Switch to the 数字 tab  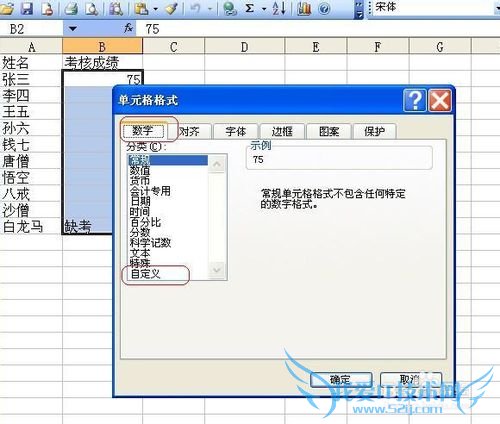coord(143,131)
